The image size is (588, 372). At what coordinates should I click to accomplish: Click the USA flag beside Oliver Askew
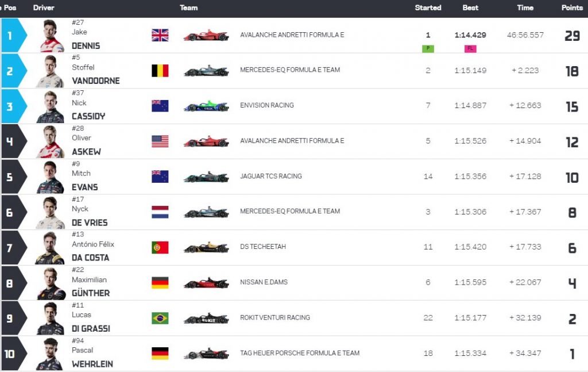click(160, 141)
